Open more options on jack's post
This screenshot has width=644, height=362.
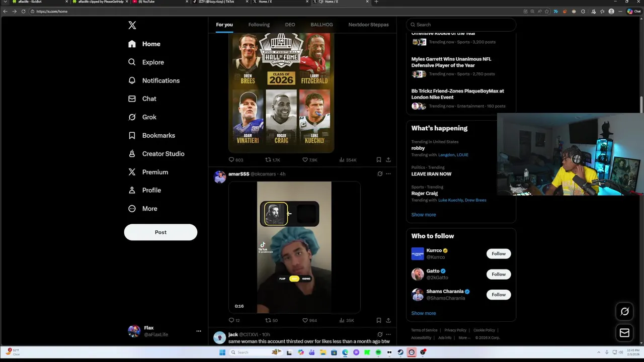(388, 334)
